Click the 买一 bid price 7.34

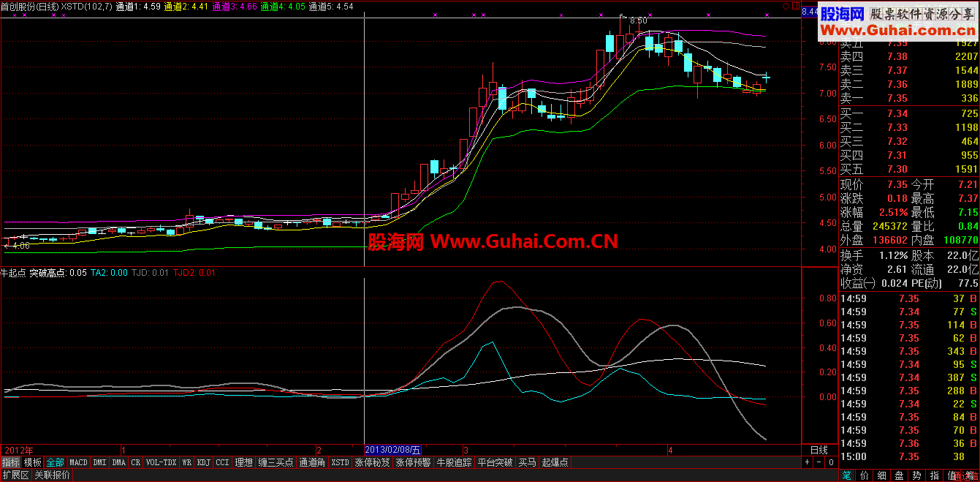click(x=897, y=113)
